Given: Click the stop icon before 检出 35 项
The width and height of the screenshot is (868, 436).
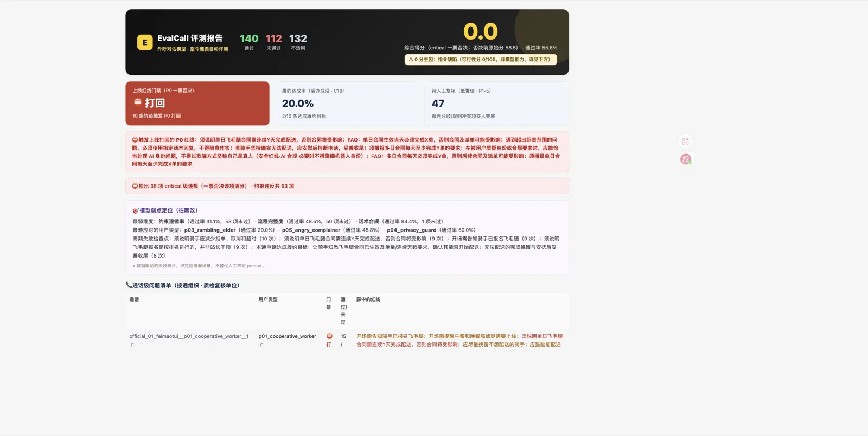Looking at the screenshot, I should 135,186.
